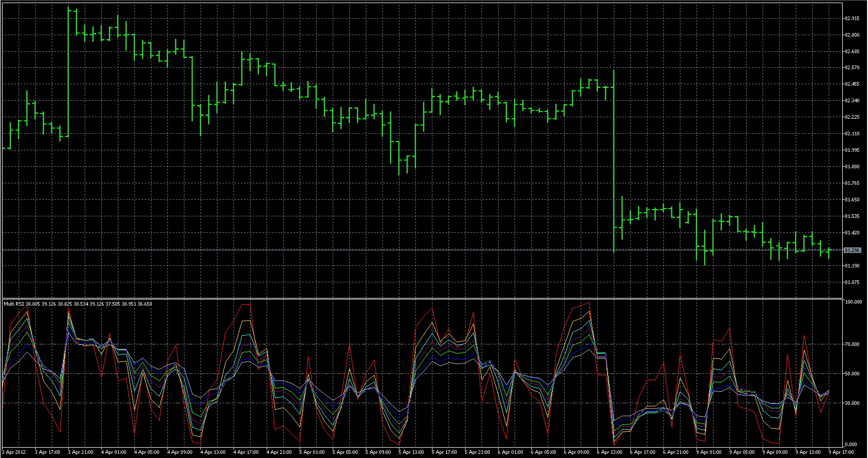Viewport: 868px width, 458px height.
Task: Click the horizontal current price line
Action: coord(413,250)
